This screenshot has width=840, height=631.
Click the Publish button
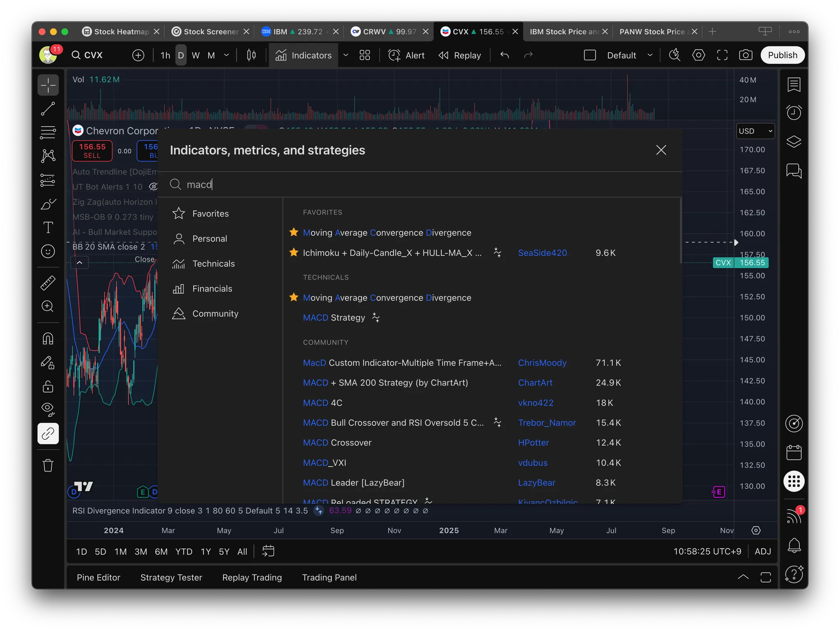coord(783,55)
